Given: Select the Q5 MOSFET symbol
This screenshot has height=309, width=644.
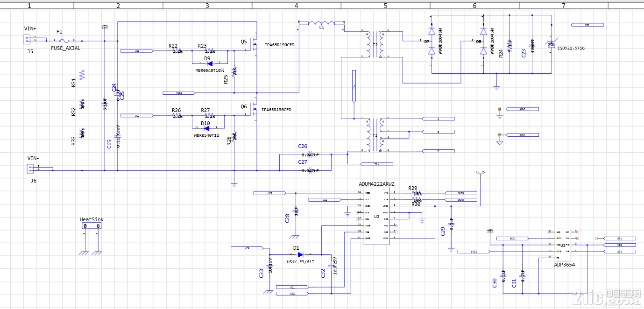Looking at the screenshot, I should (254, 45).
